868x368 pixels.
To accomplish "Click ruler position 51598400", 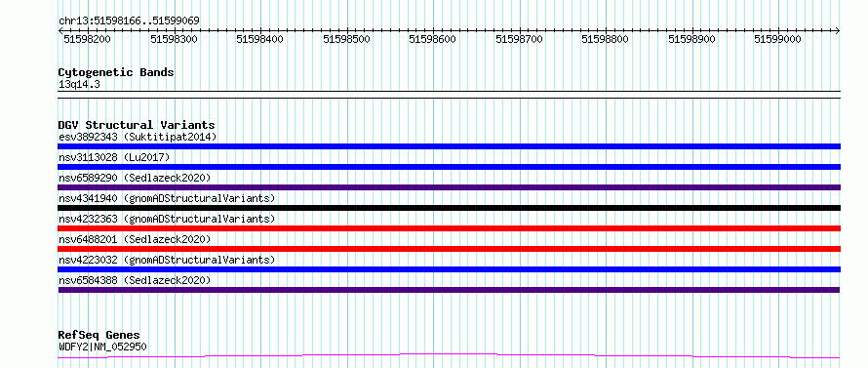I will [260, 39].
